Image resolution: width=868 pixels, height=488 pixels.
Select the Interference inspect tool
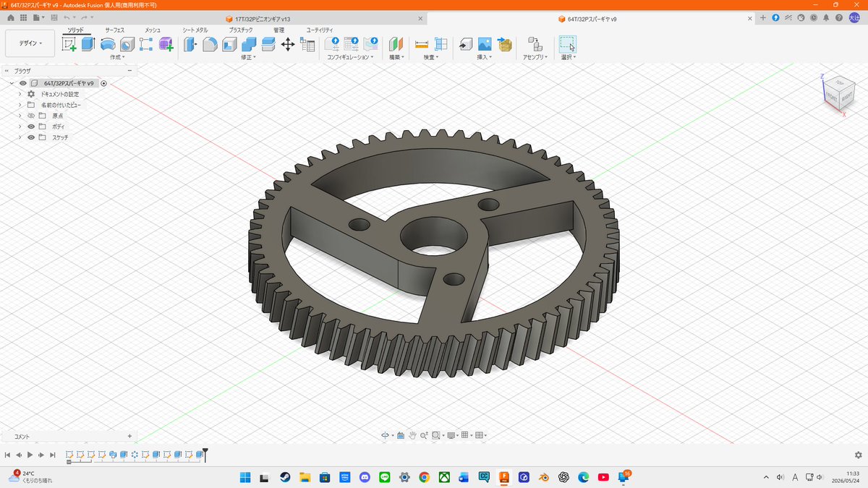point(441,44)
